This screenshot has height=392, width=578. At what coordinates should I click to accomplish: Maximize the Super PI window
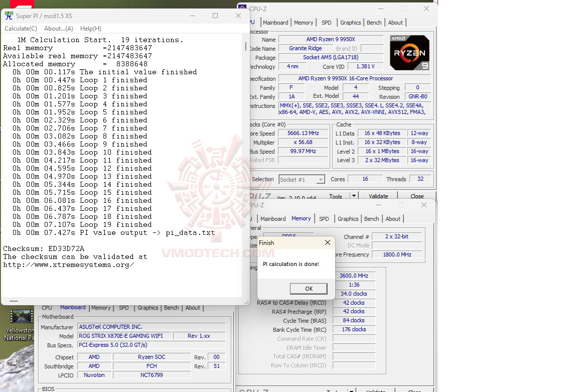pos(215,16)
